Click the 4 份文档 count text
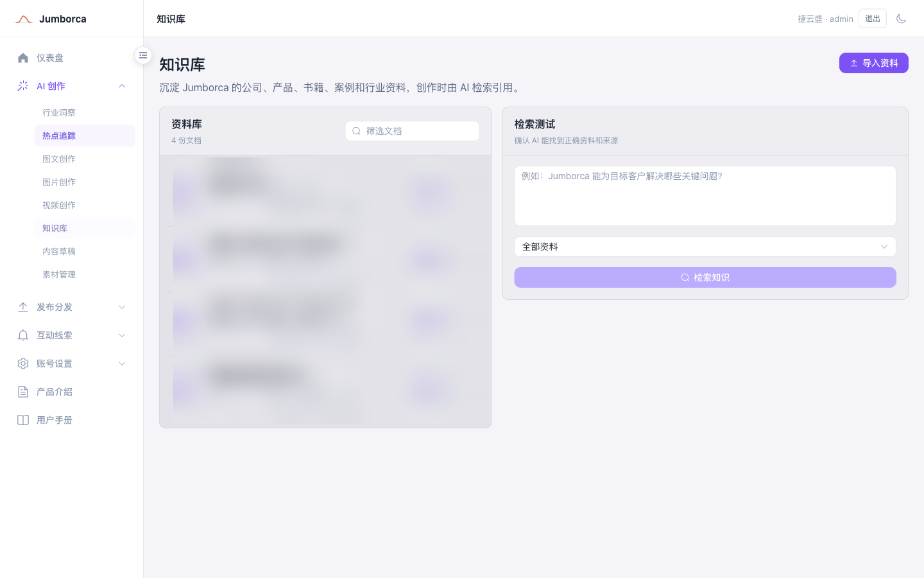 [x=186, y=140]
